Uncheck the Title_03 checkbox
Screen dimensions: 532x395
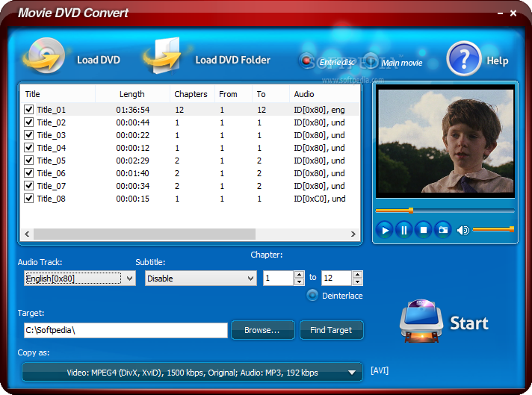[x=29, y=135]
